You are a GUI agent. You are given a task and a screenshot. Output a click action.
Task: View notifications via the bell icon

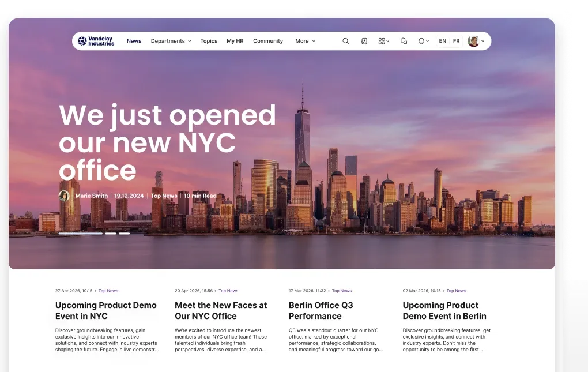pyautogui.click(x=421, y=40)
